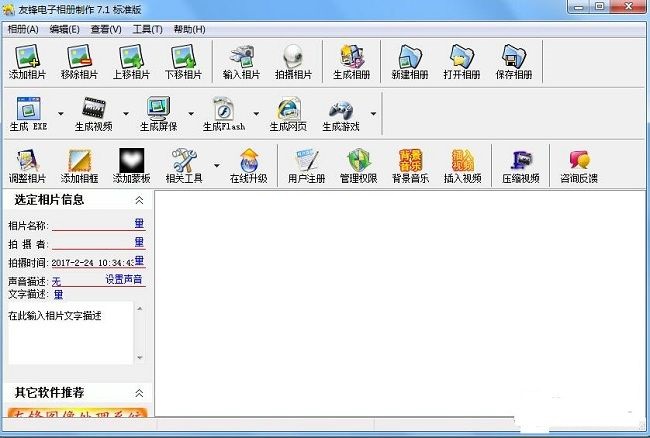Viewport: 650px width, 438px height.
Task: Click the 里 link beside 文字描述
Action: pyautogui.click(x=58, y=295)
